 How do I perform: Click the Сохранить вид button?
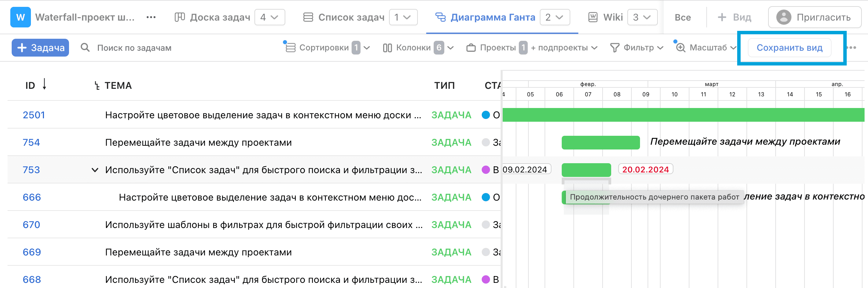pos(790,48)
